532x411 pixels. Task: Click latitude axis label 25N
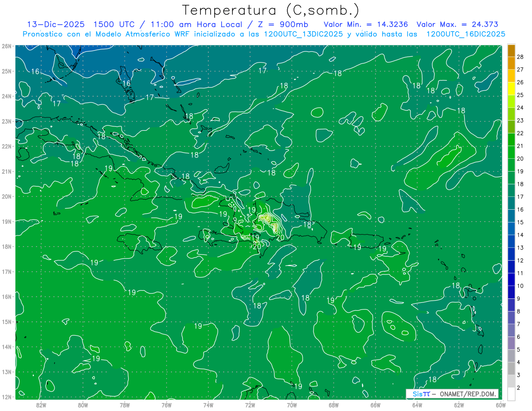point(7,71)
